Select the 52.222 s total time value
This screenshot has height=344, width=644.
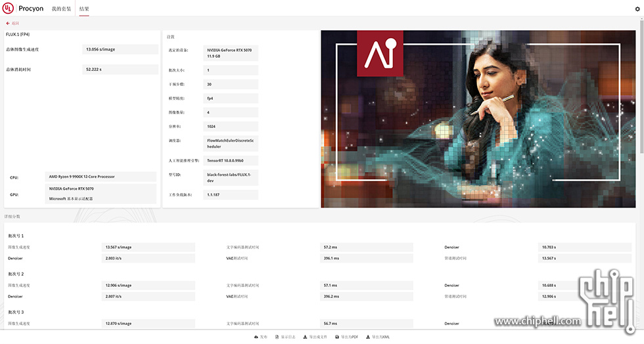pos(120,70)
